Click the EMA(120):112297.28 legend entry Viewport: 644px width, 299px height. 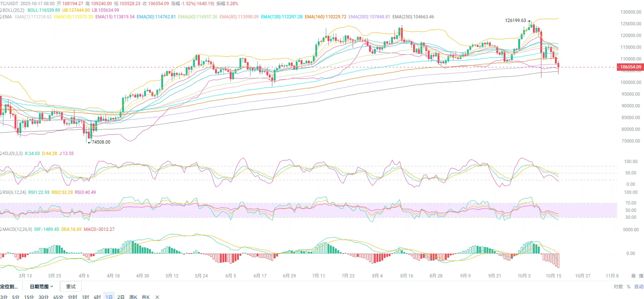tap(282, 17)
